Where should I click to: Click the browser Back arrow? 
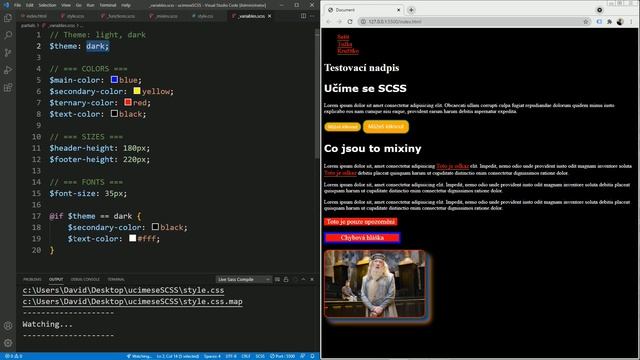(329, 22)
